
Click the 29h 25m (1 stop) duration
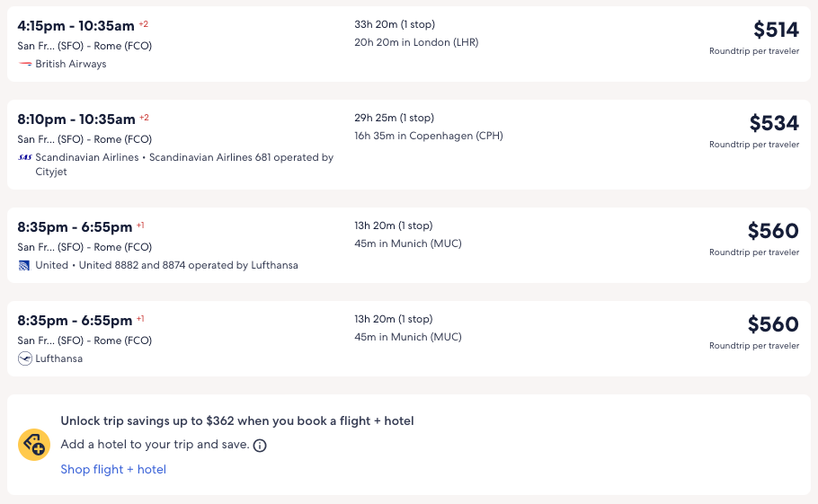394,119
